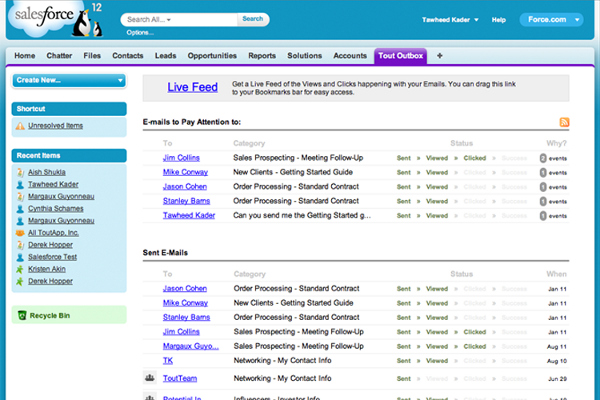Open the Contacts tab

point(128,56)
